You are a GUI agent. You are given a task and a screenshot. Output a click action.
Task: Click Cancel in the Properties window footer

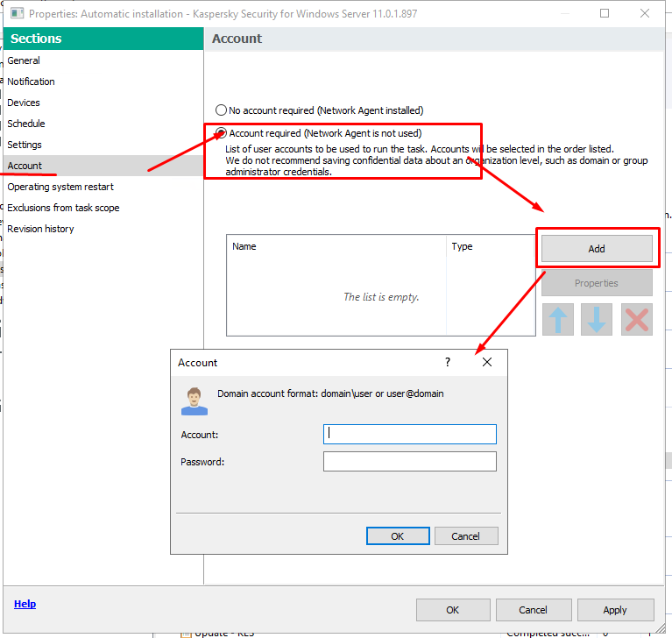[534, 610]
